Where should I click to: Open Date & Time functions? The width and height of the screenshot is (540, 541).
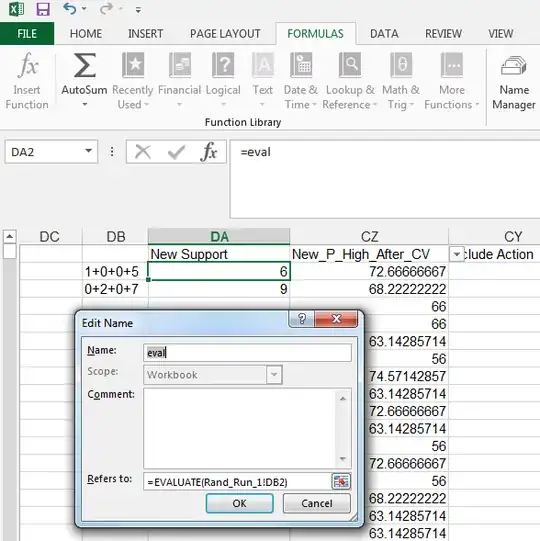point(301,81)
